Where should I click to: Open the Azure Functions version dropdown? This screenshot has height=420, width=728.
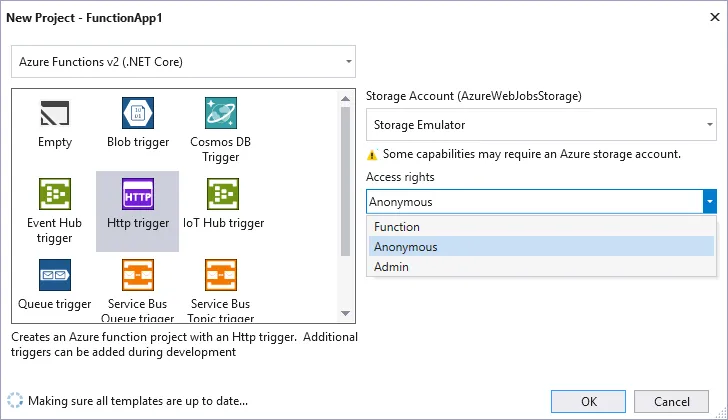[x=183, y=62]
